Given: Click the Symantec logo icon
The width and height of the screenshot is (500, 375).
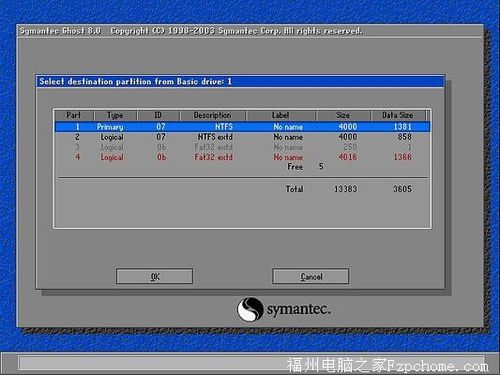Looking at the screenshot, I should point(250,309).
